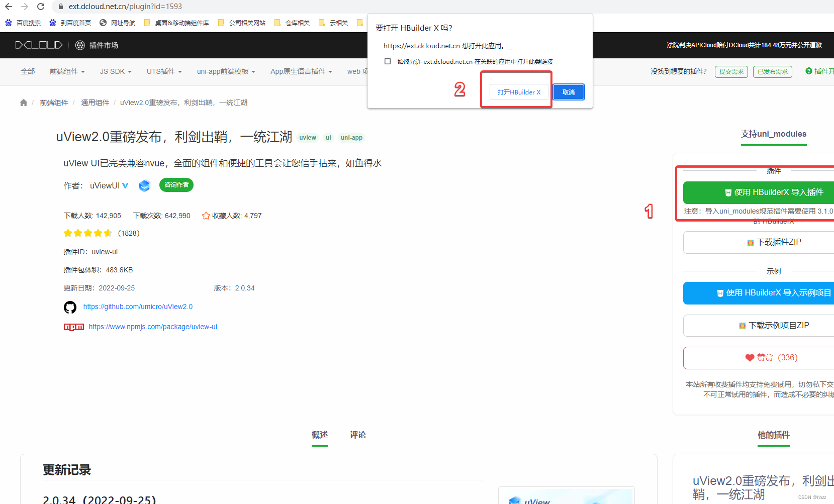The image size is (834, 504).
Task: Open author uViewUI profile
Action: click(105, 185)
